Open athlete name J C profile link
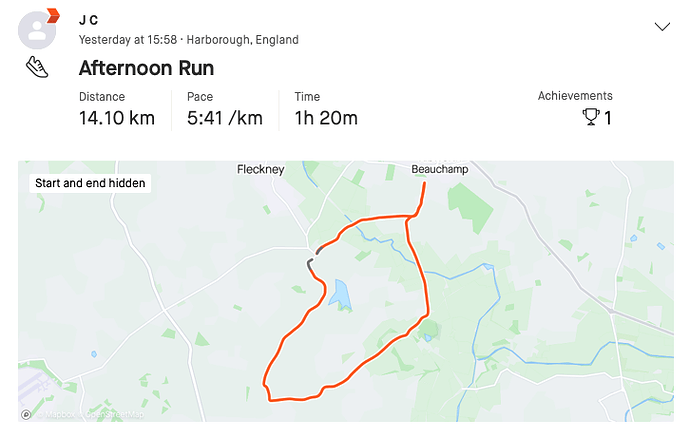 click(x=88, y=20)
